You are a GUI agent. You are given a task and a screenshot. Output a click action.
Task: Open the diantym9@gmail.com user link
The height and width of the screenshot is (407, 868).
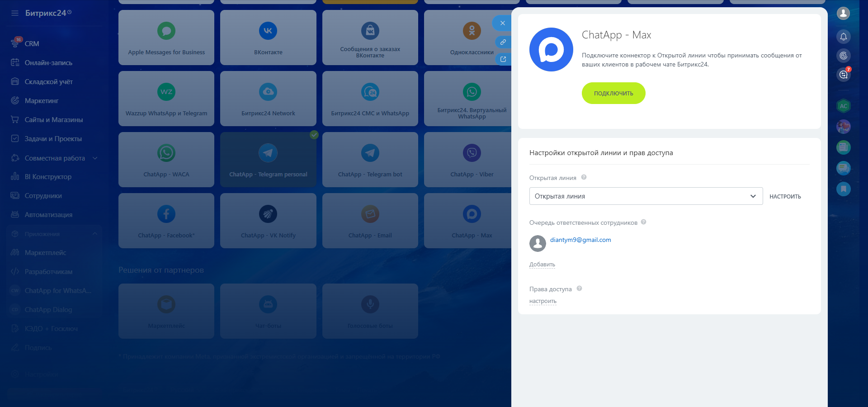[x=580, y=240]
